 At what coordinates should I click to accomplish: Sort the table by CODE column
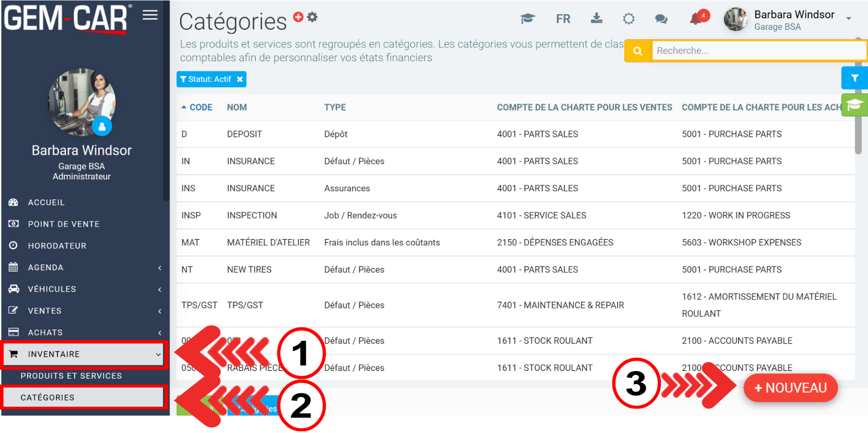[x=200, y=107]
